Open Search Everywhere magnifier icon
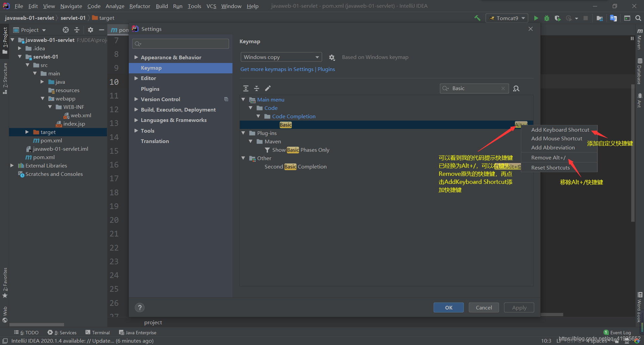This screenshot has width=644, height=345. pos(638,18)
